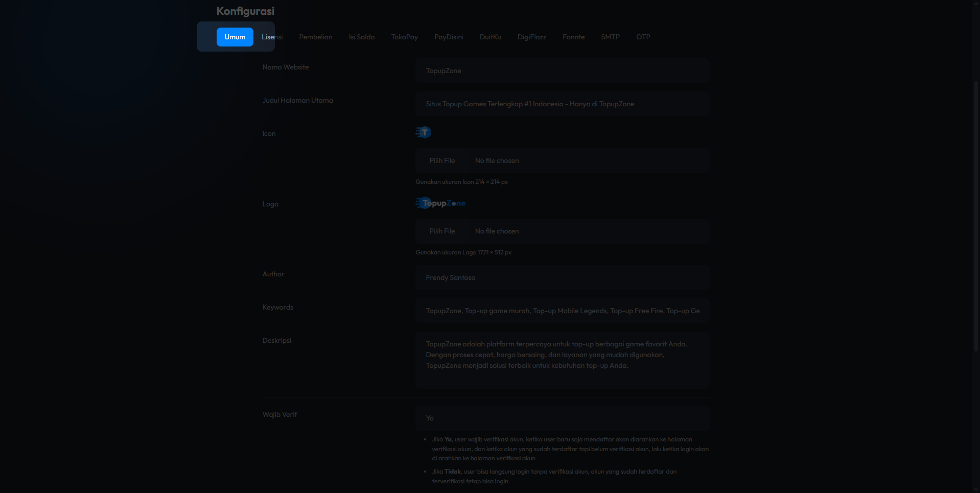This screenshot has height=493, width=980.
Task: Switch to the Lisensi tab
Action: 272,37
